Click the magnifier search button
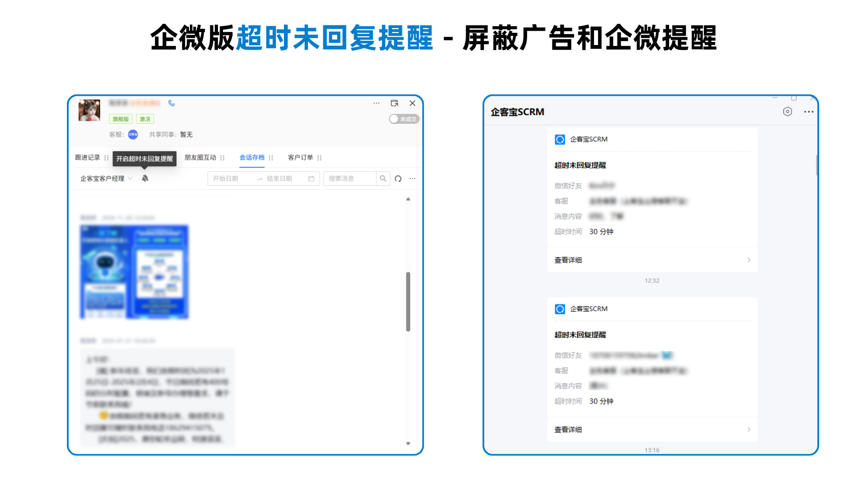This screenshot has height=488, width=868. pos(383,178)
